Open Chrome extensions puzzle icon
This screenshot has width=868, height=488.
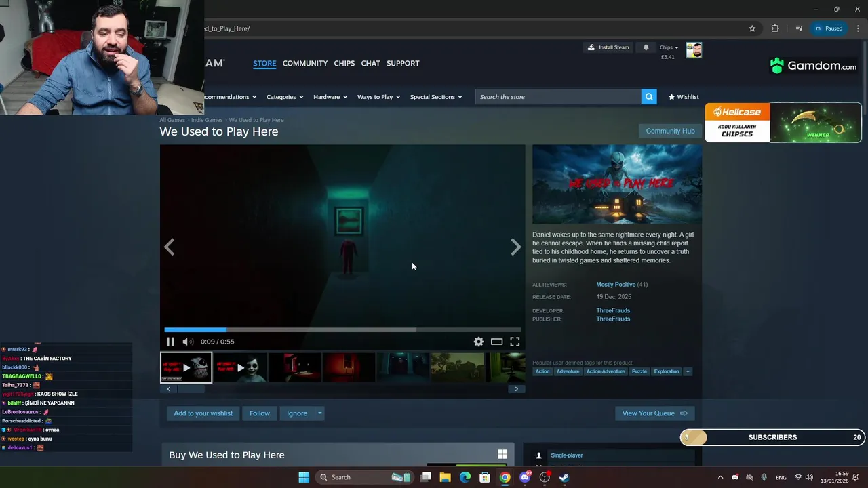pyautogui.click(x=775, y=28)
